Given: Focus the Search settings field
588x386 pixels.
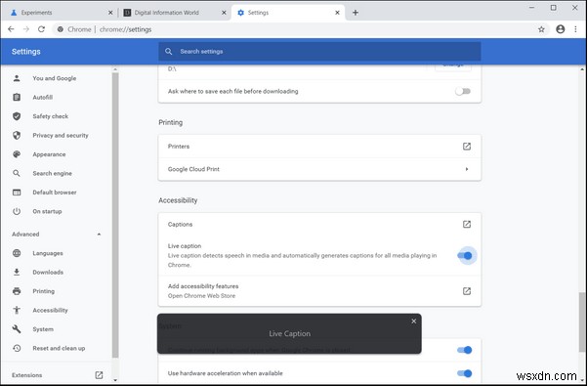Looking at the screenshot, I should pos(319,52).
